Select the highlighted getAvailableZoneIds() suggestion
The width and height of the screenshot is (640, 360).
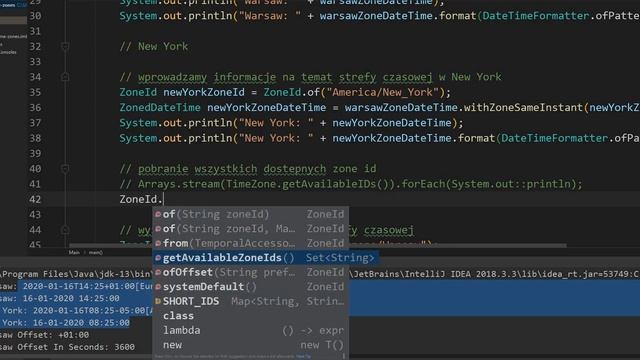point(265,258)
